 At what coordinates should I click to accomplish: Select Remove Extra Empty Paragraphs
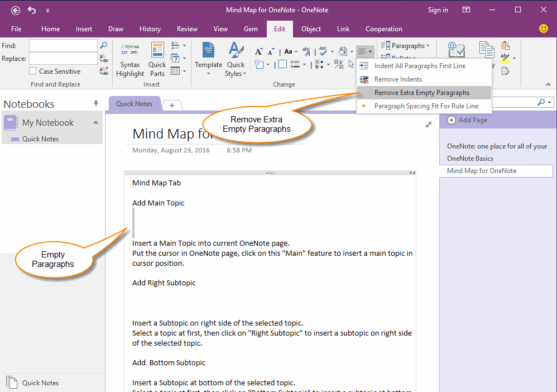pos(424,92)
